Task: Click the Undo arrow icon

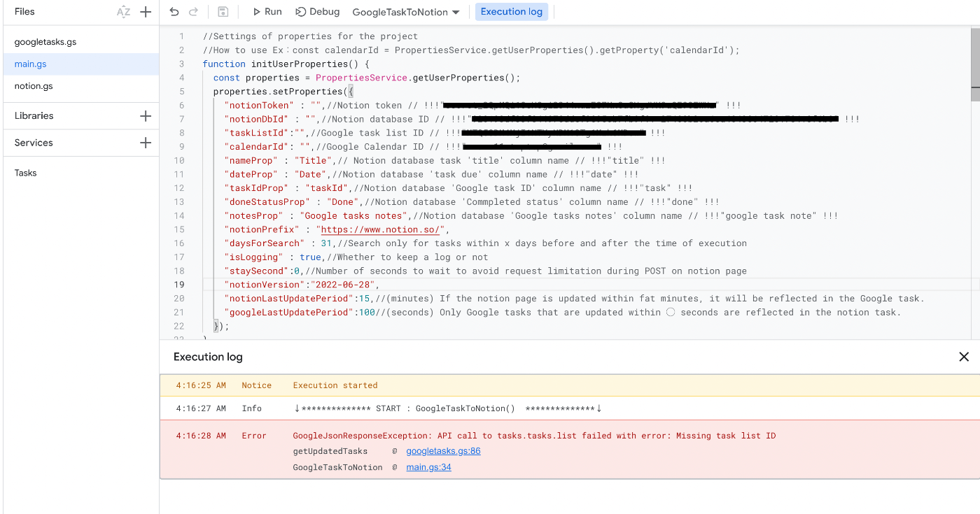Action: [x=174, y=12]
